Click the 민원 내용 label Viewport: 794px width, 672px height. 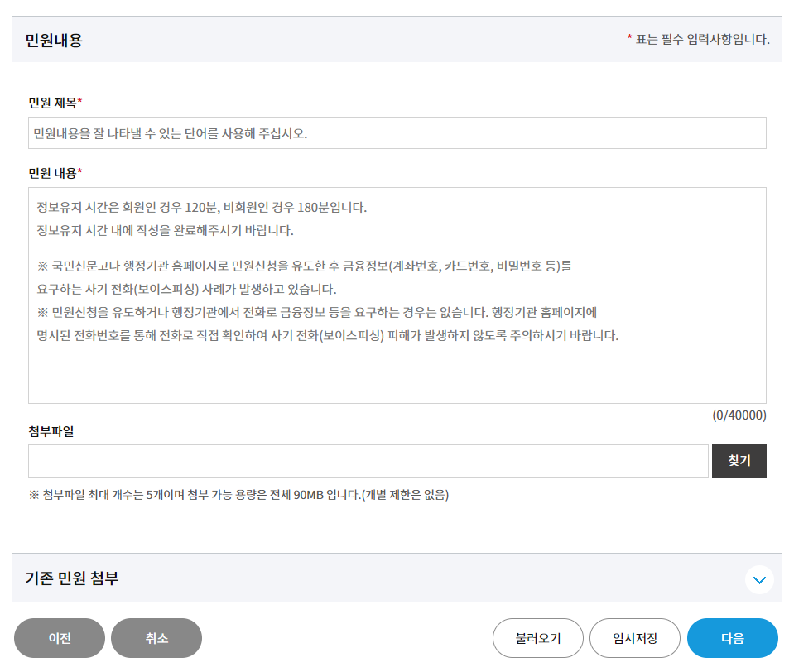55,174
